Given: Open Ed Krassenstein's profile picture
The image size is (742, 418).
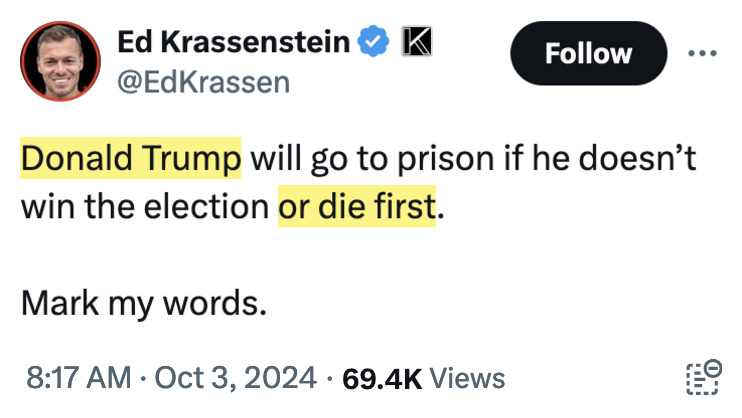Looking at the screenshot, I should click(x=61, y=61).
